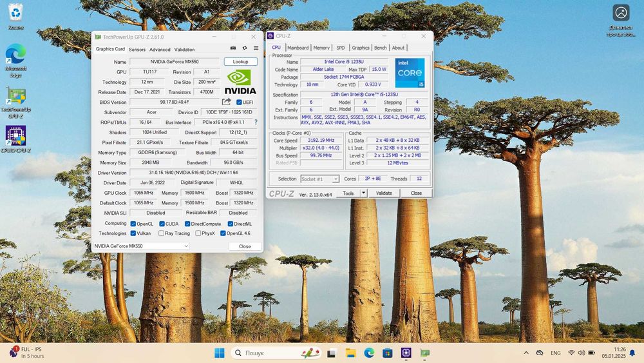Open TechPowerUp GPU-Z desktop shortcut
644x363 pixels.
point(15,102)
